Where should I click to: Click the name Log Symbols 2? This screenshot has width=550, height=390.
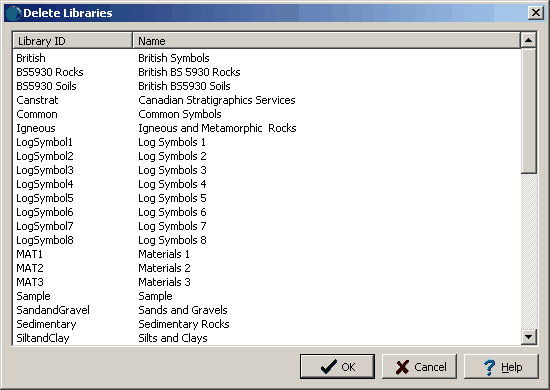pyautogui.click(x=172, y=156)
